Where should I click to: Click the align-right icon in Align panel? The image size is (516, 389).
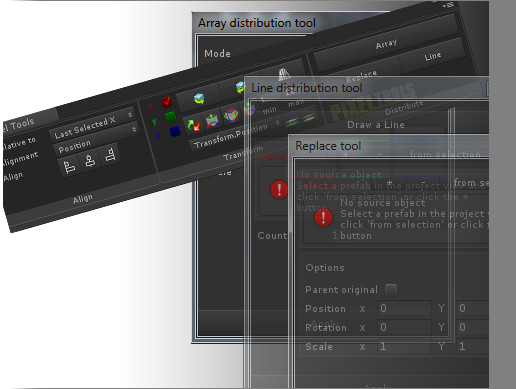110,155
